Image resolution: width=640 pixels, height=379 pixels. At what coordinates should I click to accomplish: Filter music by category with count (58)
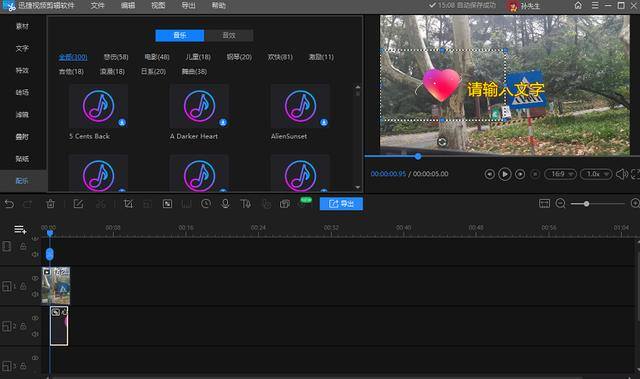[x=116, y=57]
